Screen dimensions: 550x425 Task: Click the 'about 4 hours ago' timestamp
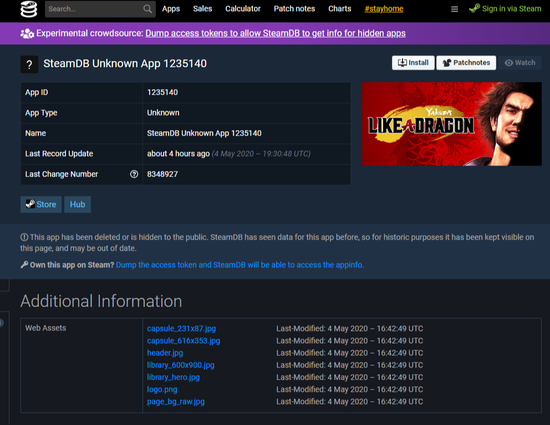coord(178,154)
